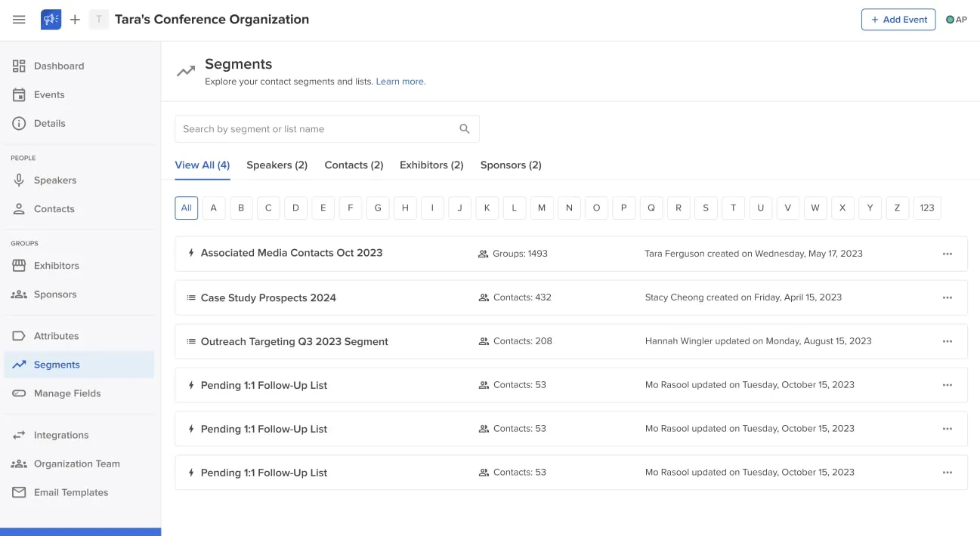Click the organization name title
Image resolution: width=980 pixels, height=536 pixels.
point(212,20)
